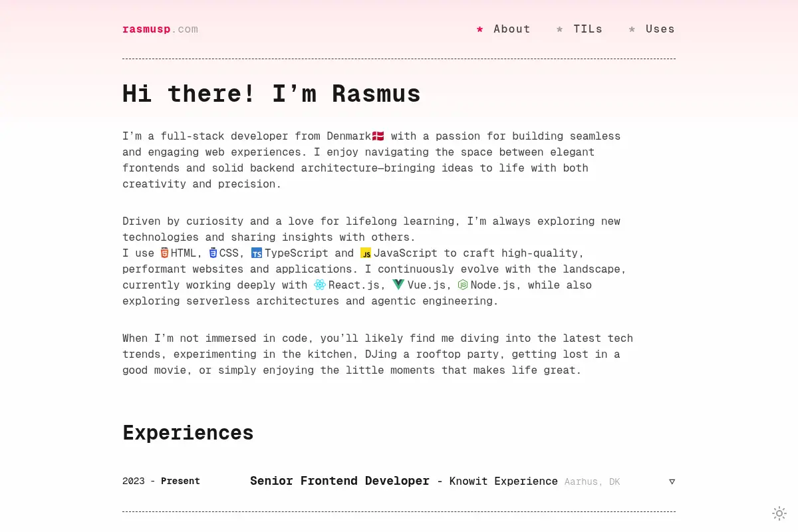Click the gray star beside Uses
Screen dimensions: 798x532
[x=632, y=29]
